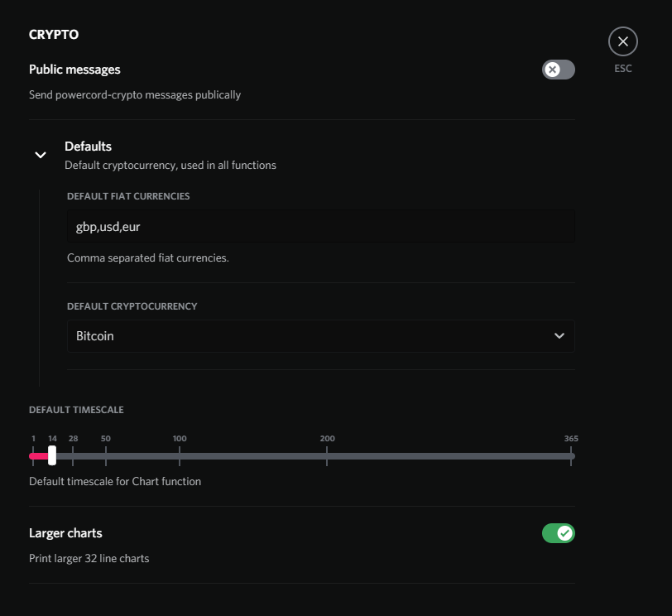Click the Default Timescale section label
Image resolution: width=672 pixels, height=616 pixels.
pyautogui.click(x=75, y=409)
